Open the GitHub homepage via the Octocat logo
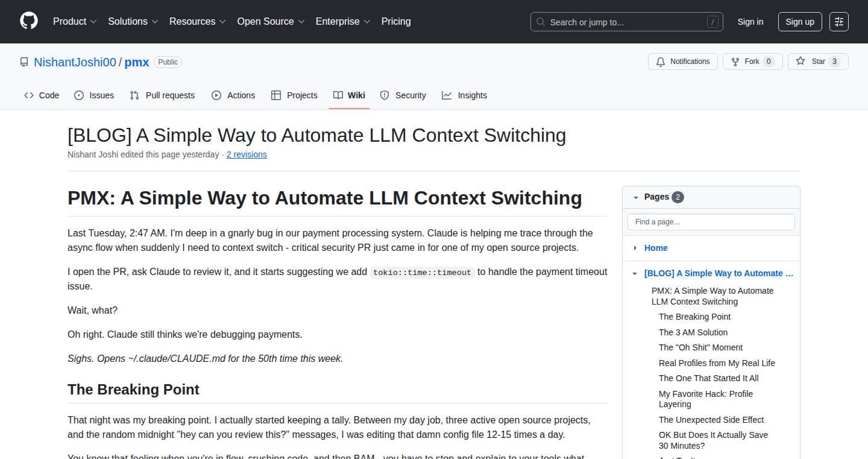 click(x=29, y=21)
